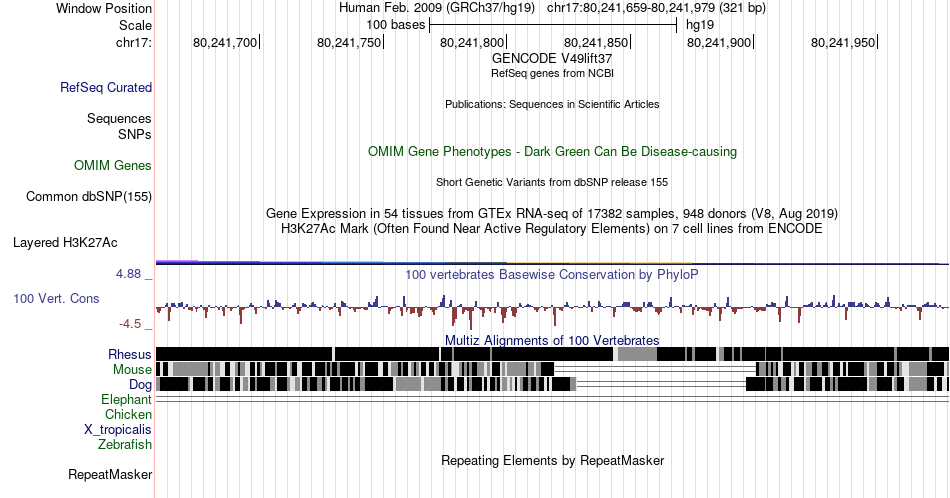This screenshot has width=950, height=498.
Task: Click the OMIM Gene Phenotypes track title
Action: (552, 151)
